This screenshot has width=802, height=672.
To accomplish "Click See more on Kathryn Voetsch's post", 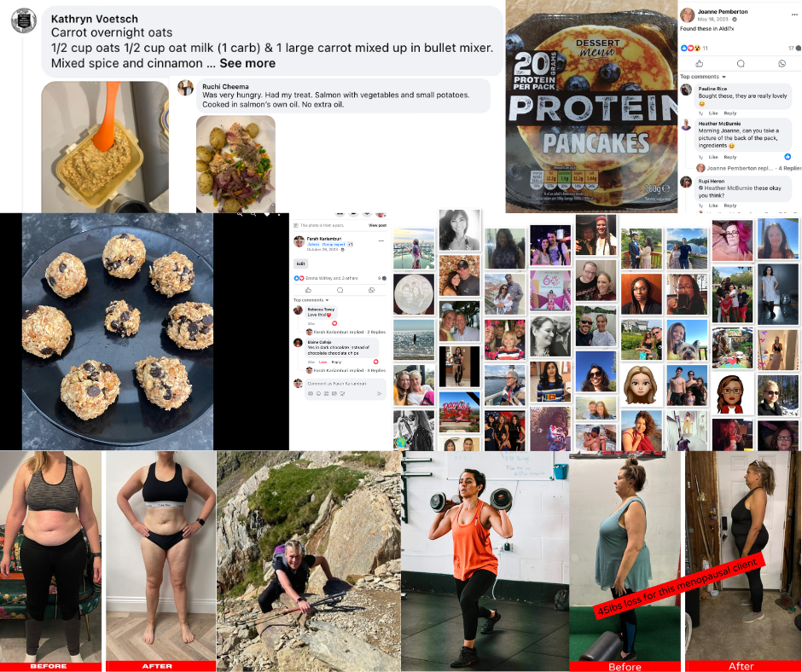I will [x=247, y=63].
